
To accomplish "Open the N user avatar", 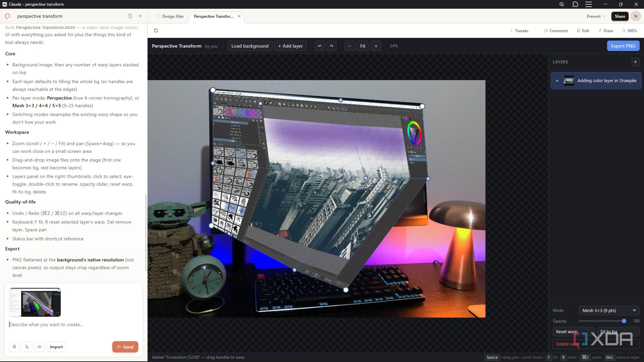I will [x=636, y=16].
